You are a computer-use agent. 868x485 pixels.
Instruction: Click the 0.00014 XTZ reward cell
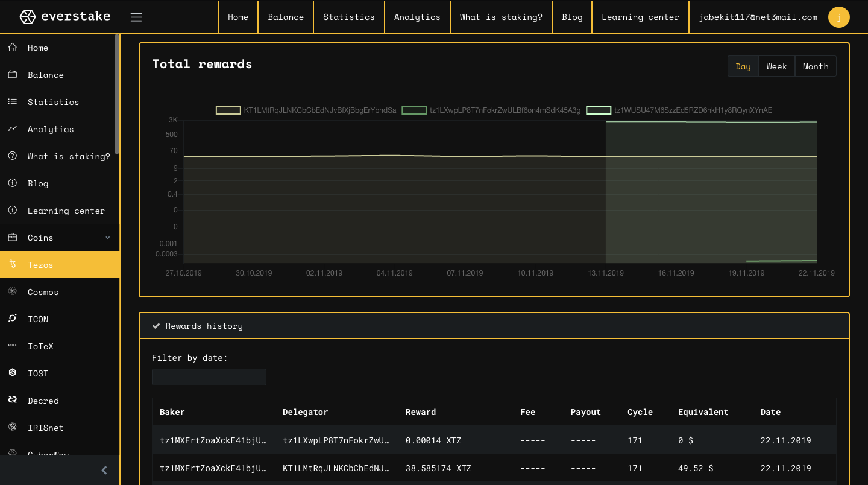click(x=433, y=440)
